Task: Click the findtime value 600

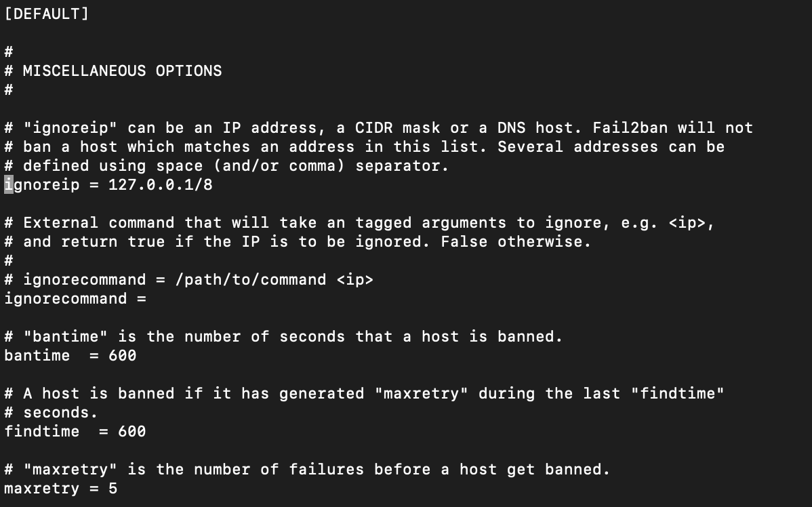Action: point(131,431)
